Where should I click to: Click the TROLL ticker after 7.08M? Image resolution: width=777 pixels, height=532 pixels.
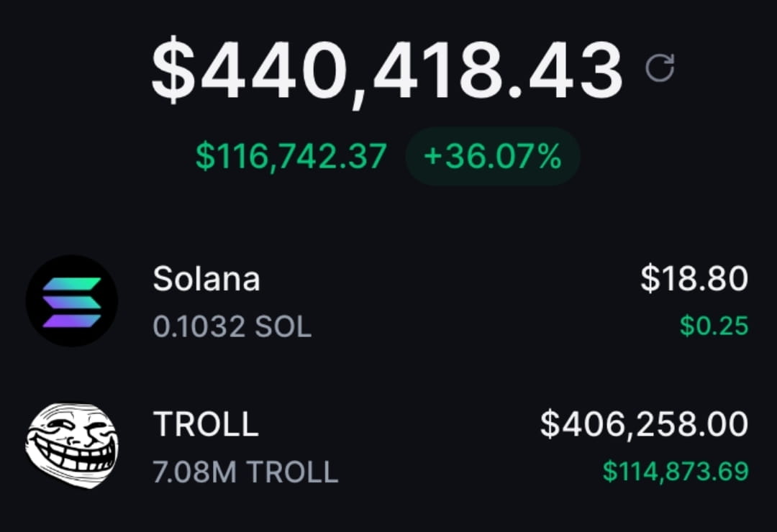click(x=292, y=472)
